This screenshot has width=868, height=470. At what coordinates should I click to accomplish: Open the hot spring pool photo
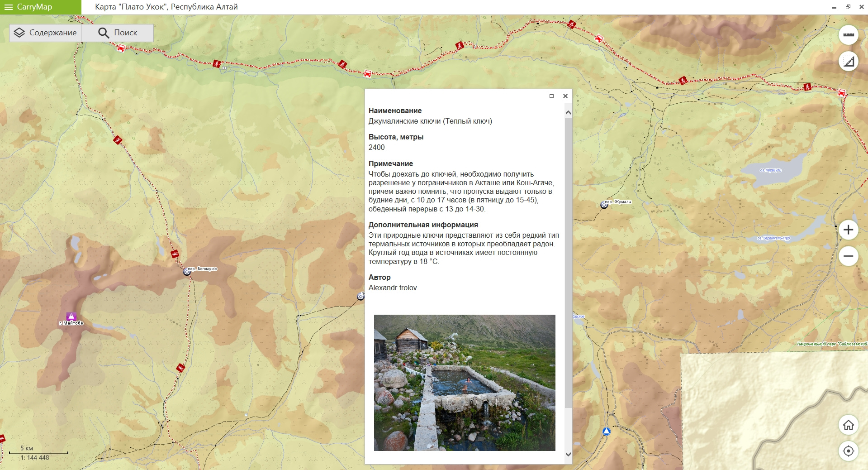click(x=465, y=383)
